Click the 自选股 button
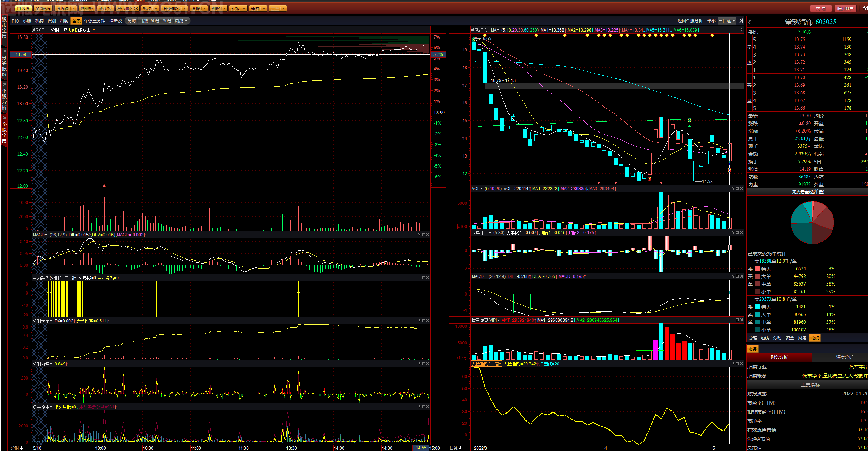This screenshot has height=451, width=868. point(24,8)
